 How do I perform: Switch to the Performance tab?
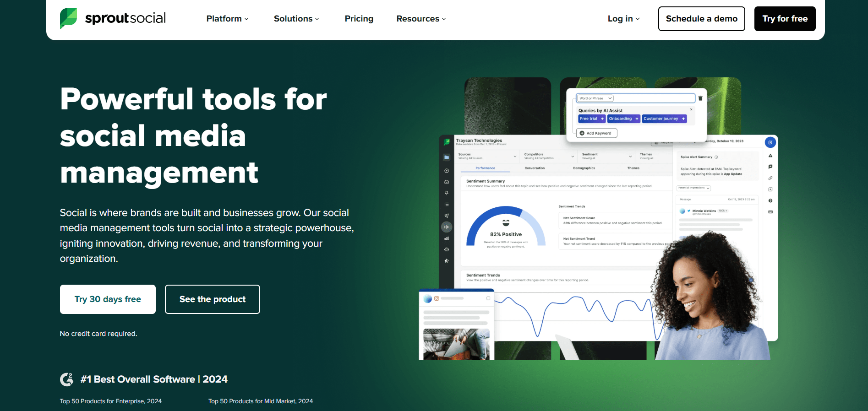coord(485,168)
